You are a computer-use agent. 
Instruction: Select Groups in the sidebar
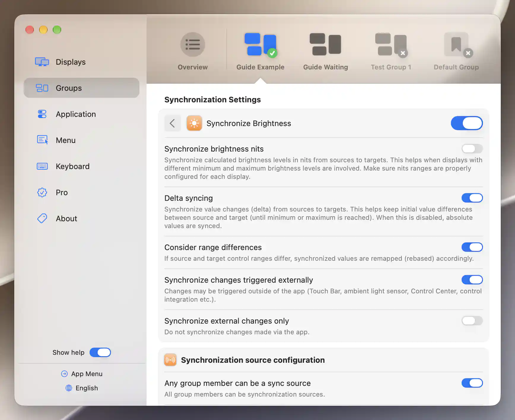tap(81, 88)
